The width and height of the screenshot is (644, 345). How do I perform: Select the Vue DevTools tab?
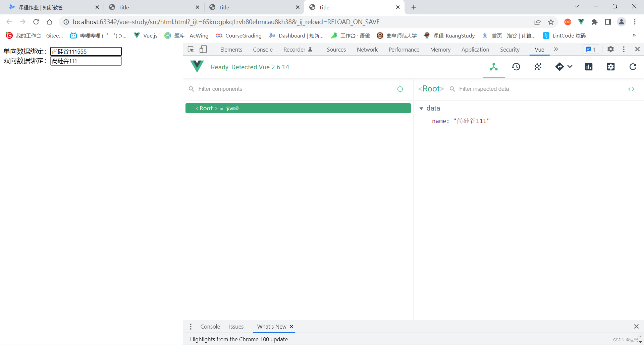[x=539, y=50]
